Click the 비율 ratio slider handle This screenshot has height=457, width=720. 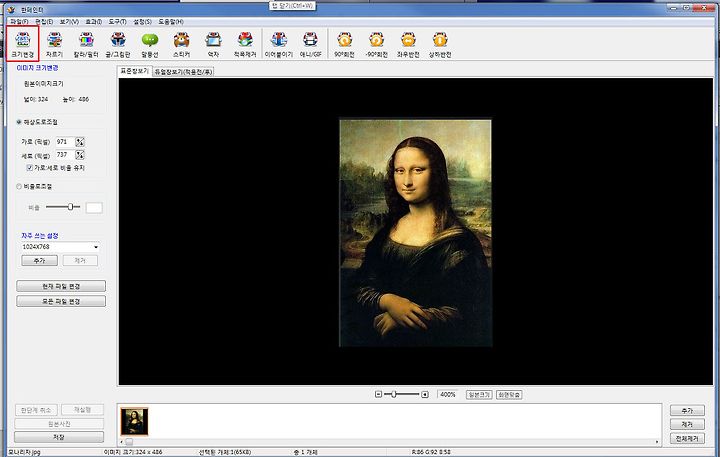tap(70, 207)
